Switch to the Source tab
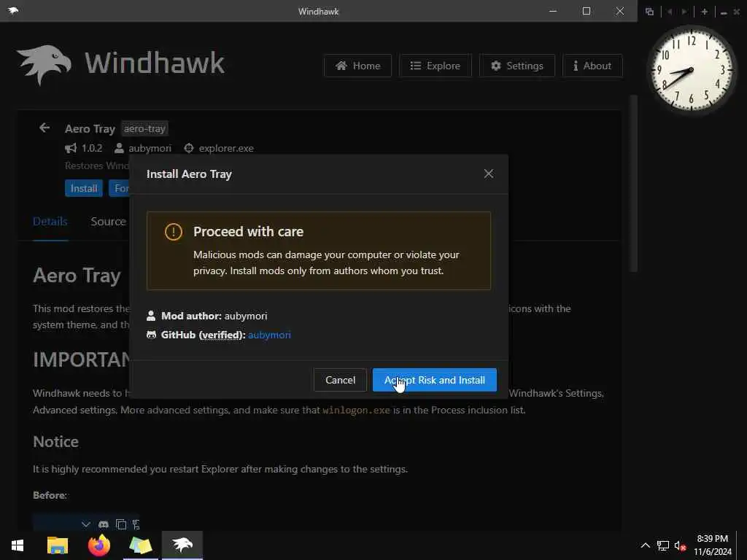The height and width of the screenshot is (560, 747). tap(109, 222)
